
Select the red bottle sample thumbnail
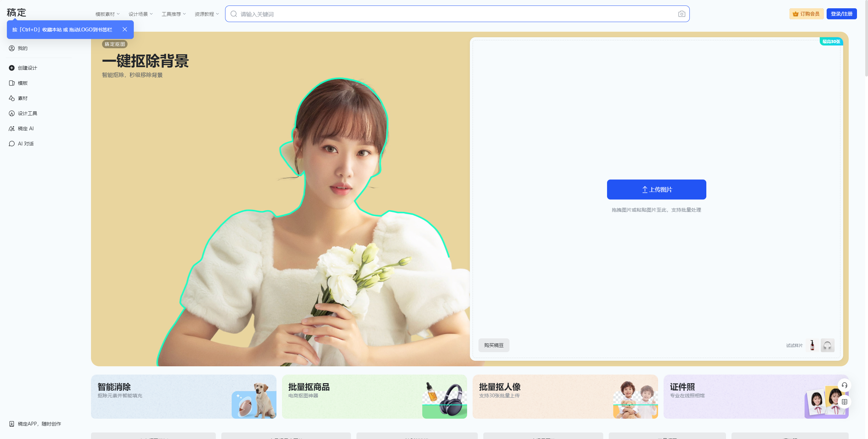coord(812,345)
